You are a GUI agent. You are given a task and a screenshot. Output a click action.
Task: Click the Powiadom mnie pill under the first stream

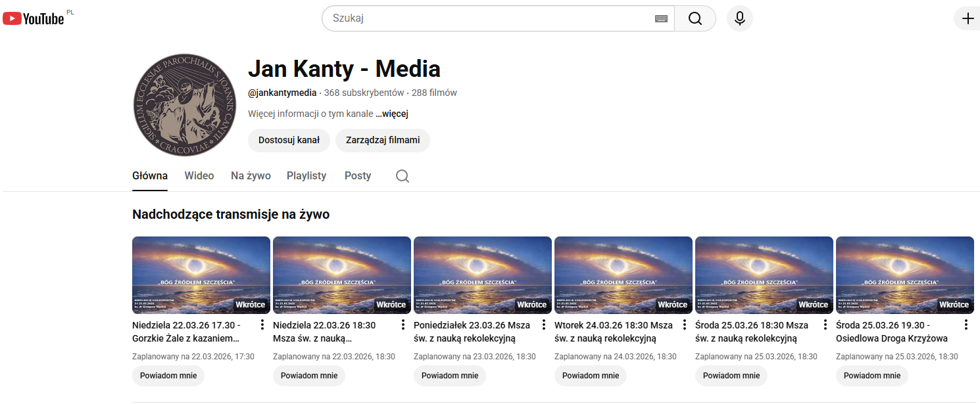point(168,375)
